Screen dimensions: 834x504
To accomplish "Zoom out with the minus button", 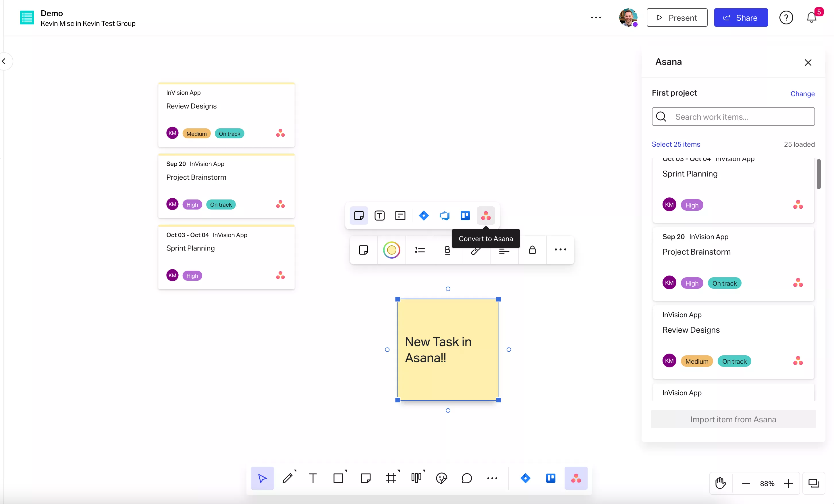I will coord(746,483).
